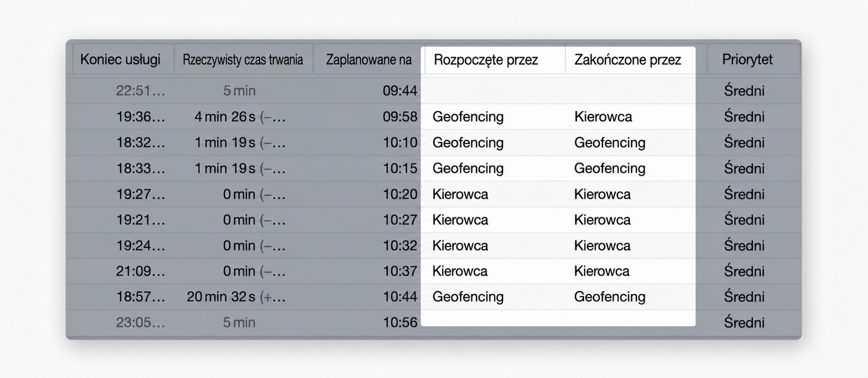Click Kierowca under Rozpoczęte przez in 10:20 row

460,194
